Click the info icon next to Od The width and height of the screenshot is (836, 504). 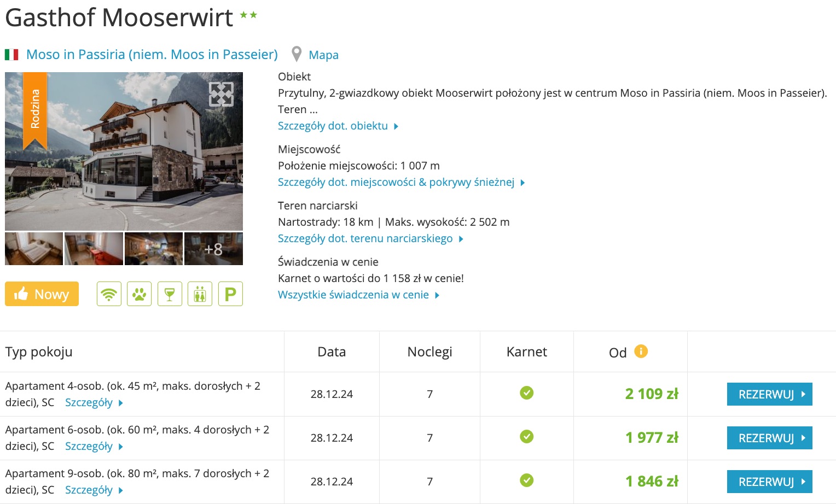pyautogui.click(x=641, y=351)
